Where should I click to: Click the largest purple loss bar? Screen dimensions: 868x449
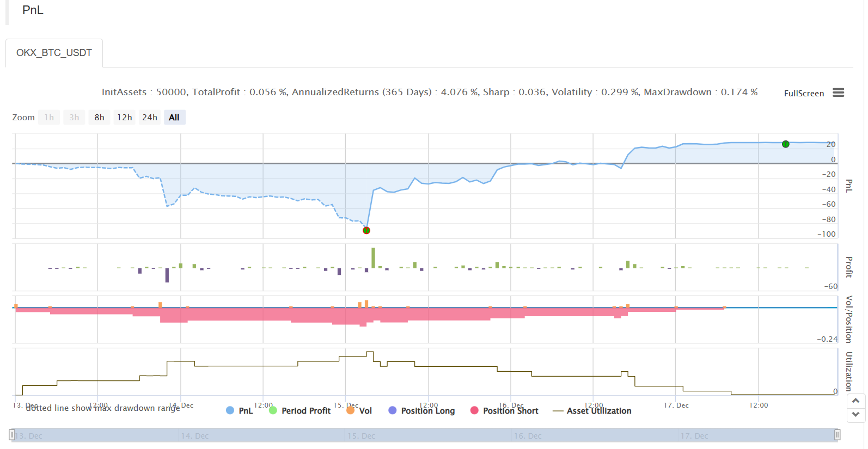167,275
